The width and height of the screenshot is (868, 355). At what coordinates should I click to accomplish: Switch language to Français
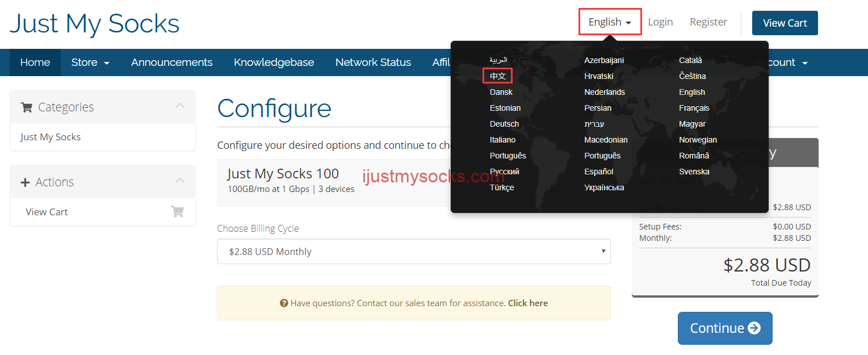[x=694, y=108]
